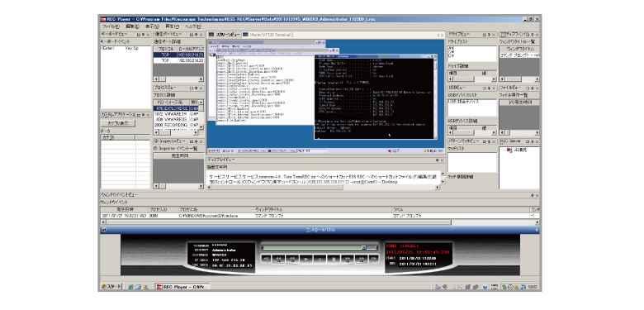
Task: Click the tray clock
Action: point(533,287)
